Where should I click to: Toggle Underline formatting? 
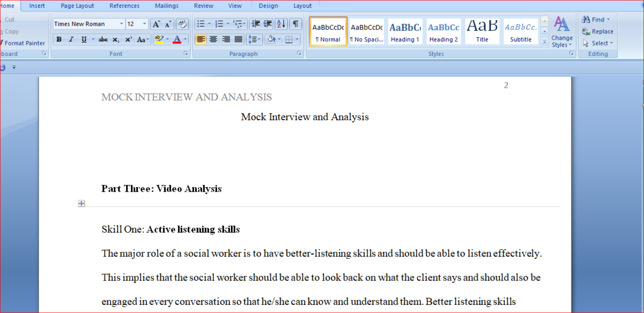click(x=84, y=39)
